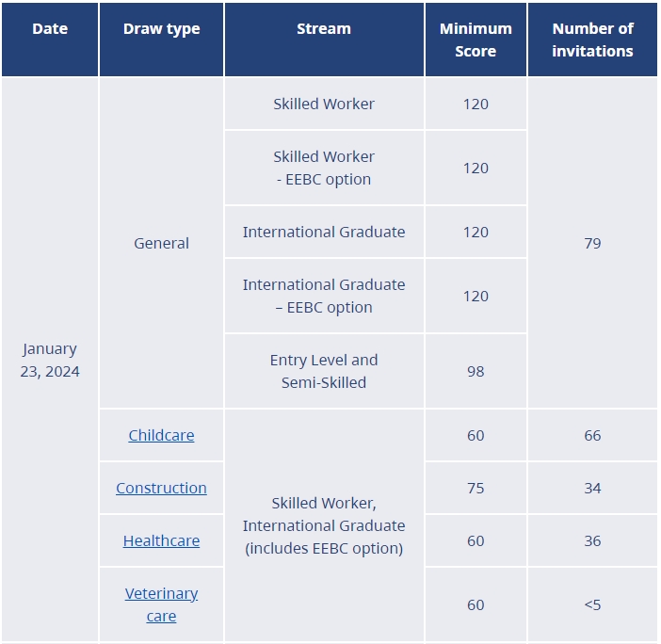The width and height of the screenshot is (661, 644).
Task: Select the 79 invitations cell
Action: (592, 243)
